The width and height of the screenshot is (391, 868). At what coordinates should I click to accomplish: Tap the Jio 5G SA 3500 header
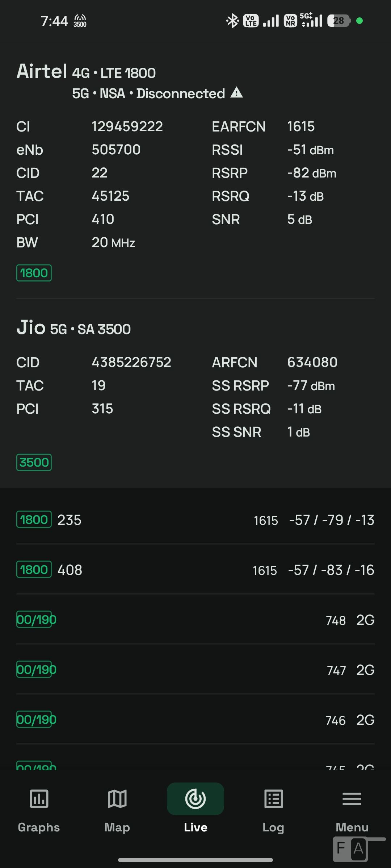(73, 328)
